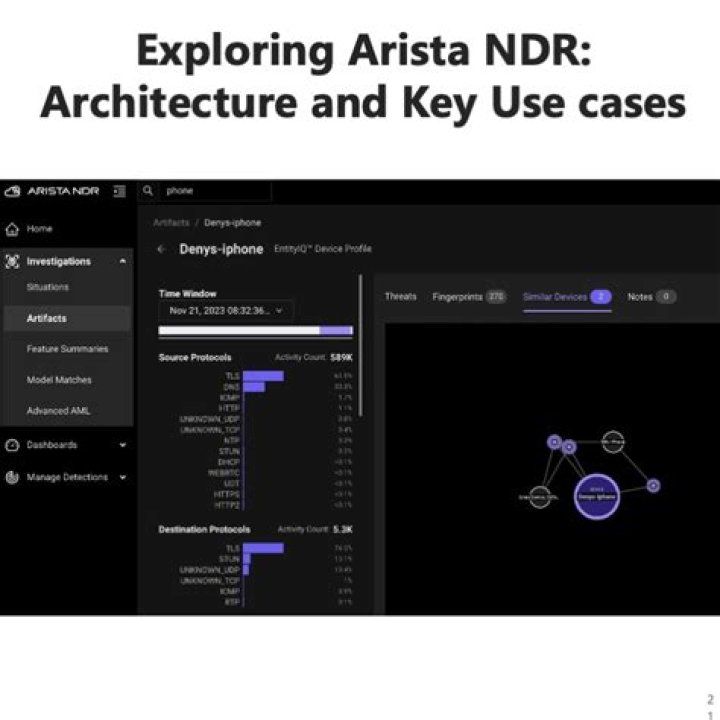Viewport: 720px width, 720px height.
Task: Click the 'HTTP2' protocol label
Action: click(x=227, y=505)
